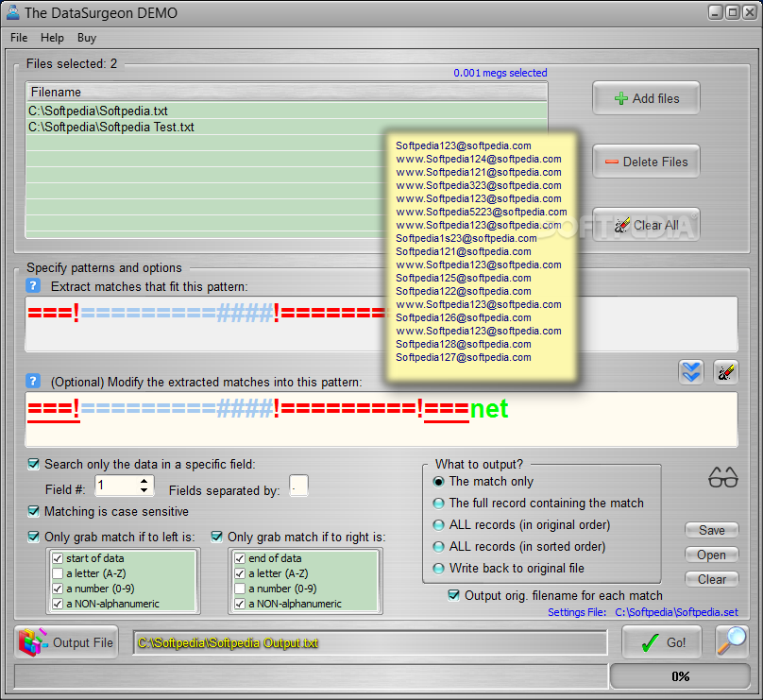
Task: Toggle Matching is case sensitive
Action: pyautogui.click(x=33, y=511)
